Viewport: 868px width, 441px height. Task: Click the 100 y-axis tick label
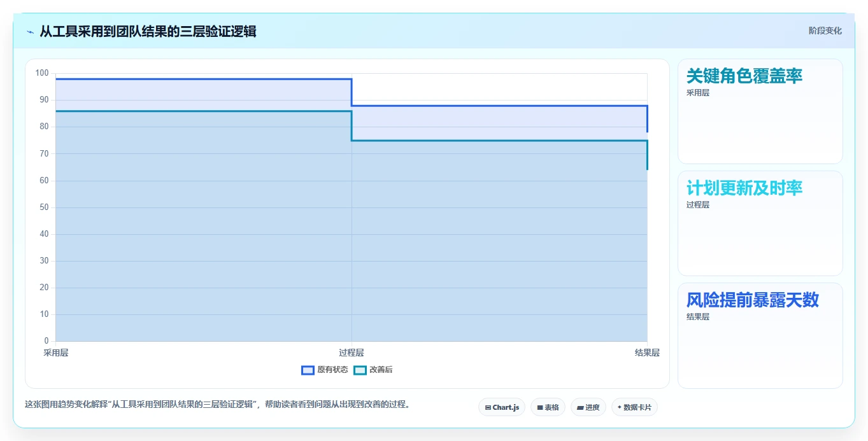pyautogui.click(x=42, y=73)
